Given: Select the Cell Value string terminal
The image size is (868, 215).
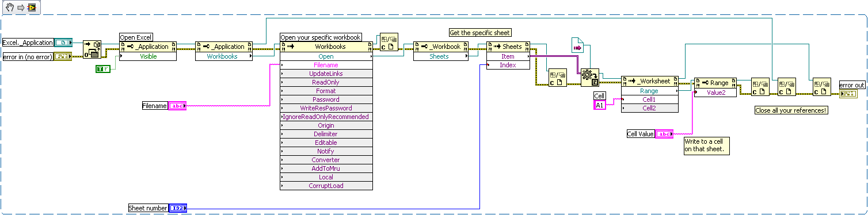Looking at the screenshot, I should [664, 134].
